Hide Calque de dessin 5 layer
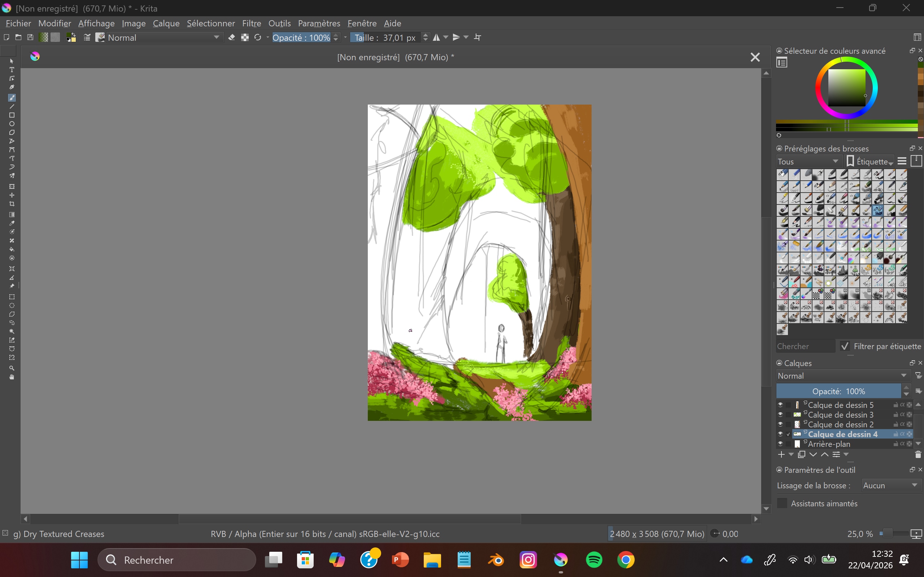Screen dimensions: 924x577 point(780,405)
